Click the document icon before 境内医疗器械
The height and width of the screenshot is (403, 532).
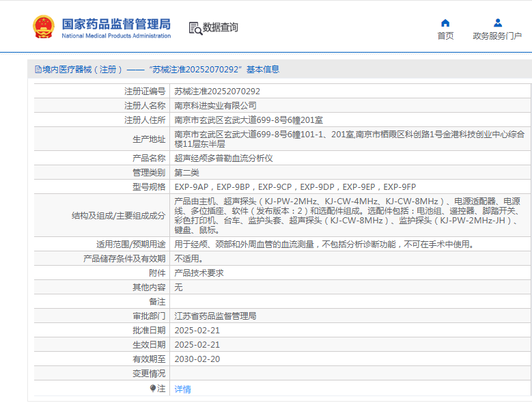pos(38,69)
